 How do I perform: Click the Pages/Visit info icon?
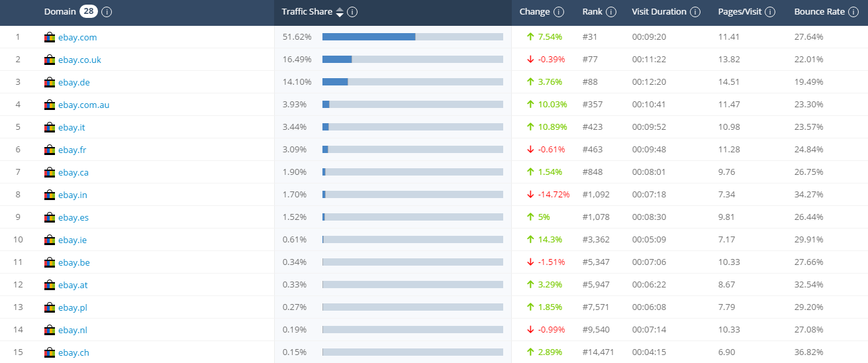point(771,12)
